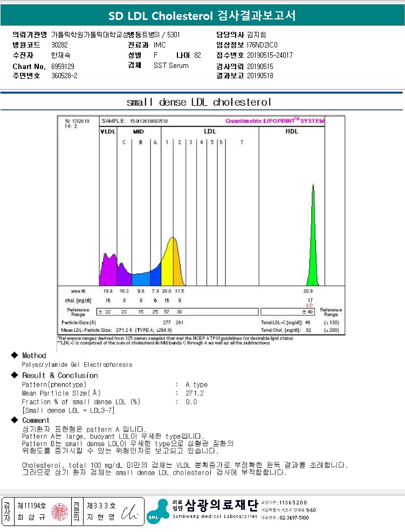The image size is (405, 532).
Task: Click the Chart No. value 6959129
Action: [x=63, y=66]
